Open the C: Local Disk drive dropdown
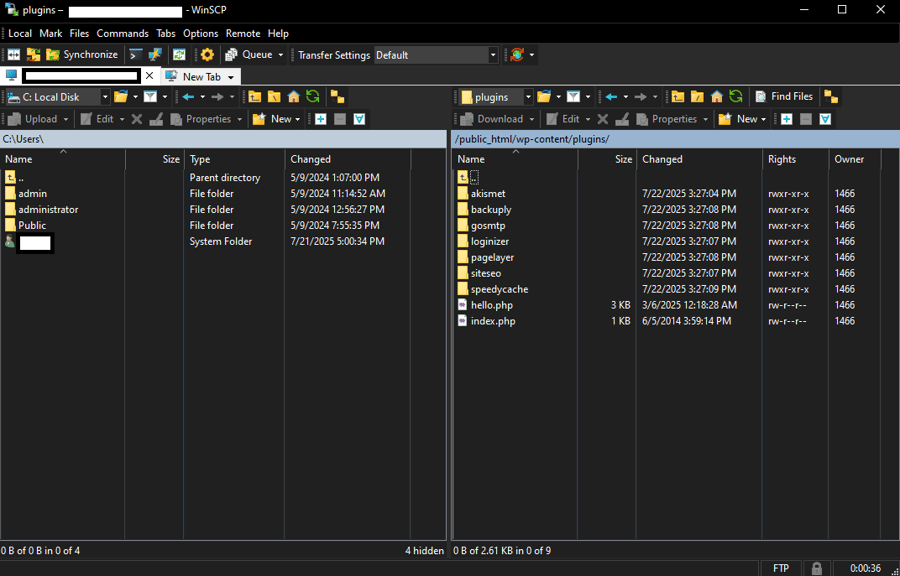Image resolution: width=900 pixels, height=576 pixels. pos(105,97)
